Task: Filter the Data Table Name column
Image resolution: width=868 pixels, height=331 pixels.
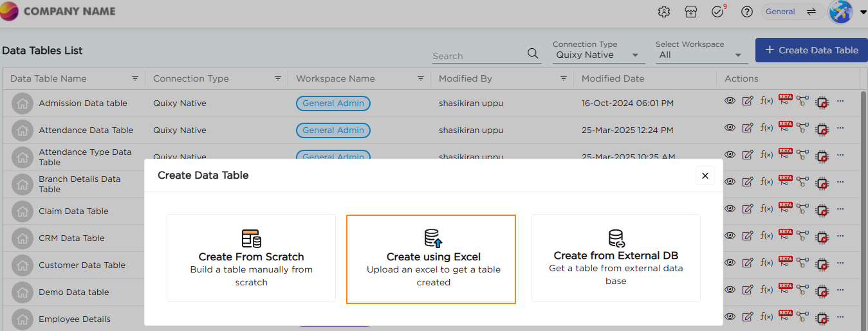Action: tap(135, 78)
